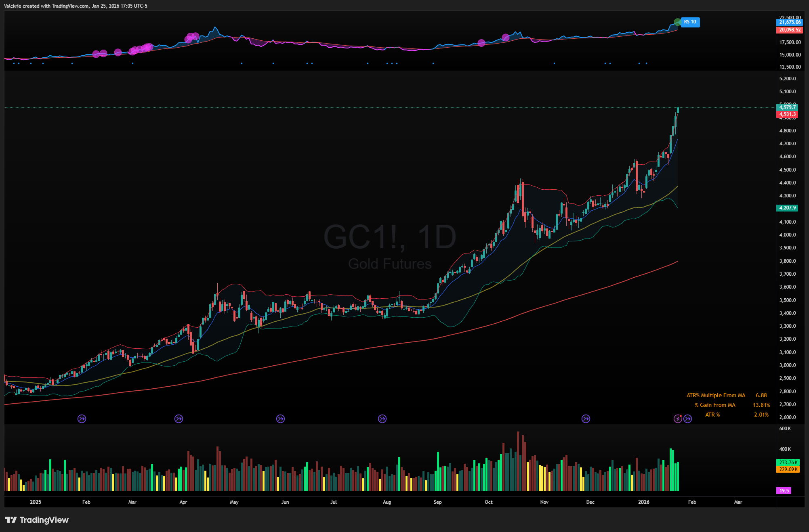This screenshot has width=809, height=532.
Task: Click the lightning bolt event icon
Action: (x=678, y=419)
